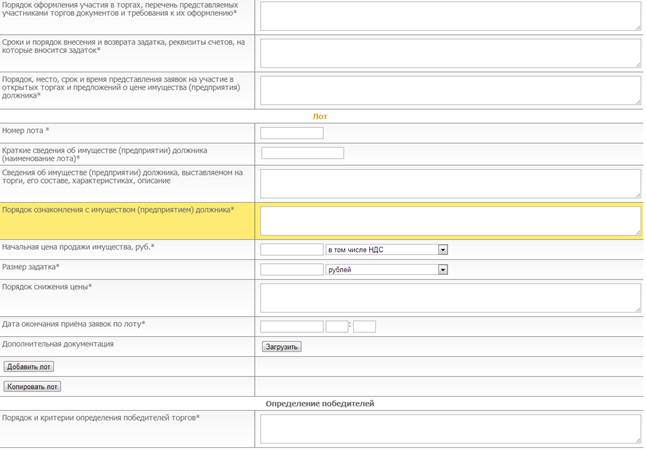Expand the «рублей» deposit unit dropdown

(386, 269)
